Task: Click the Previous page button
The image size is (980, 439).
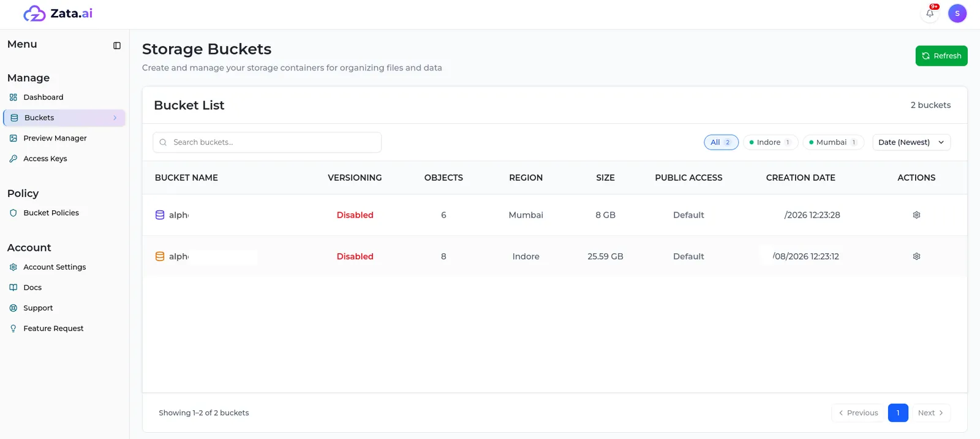Action: 858,413
